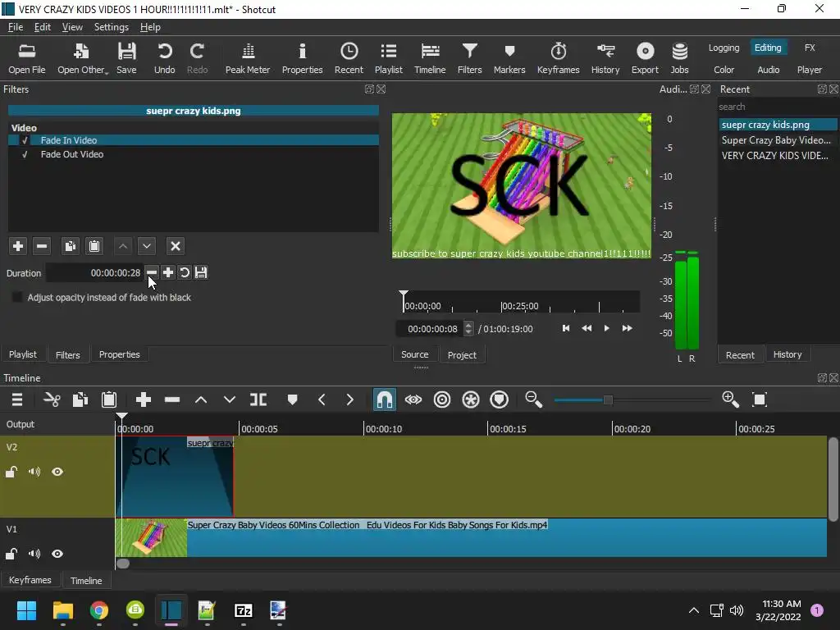Open the Markers panel
Screen dimensions: 840x630
pos(509,58)
